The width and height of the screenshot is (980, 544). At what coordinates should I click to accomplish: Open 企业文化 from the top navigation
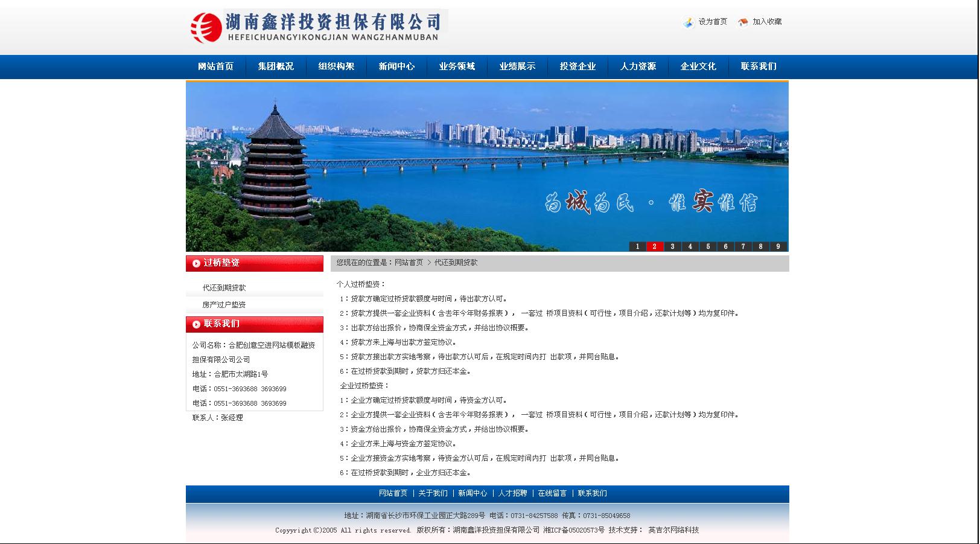click(698, 66)
